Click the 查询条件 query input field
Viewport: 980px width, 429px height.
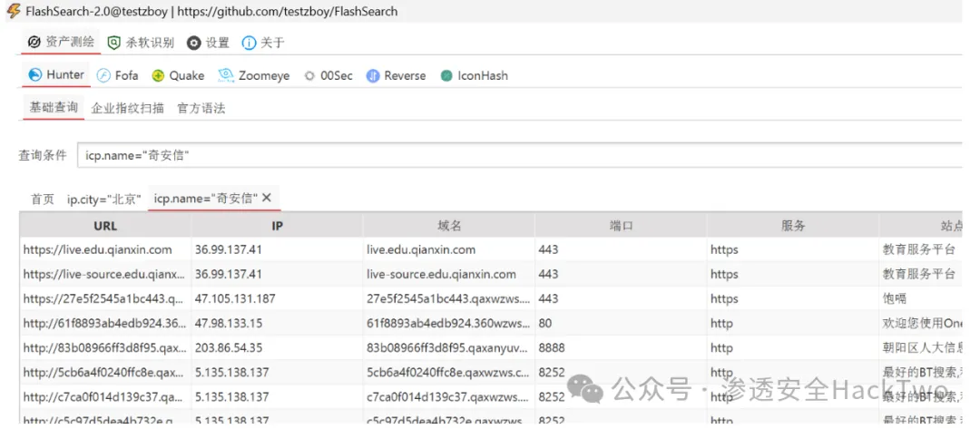[519, 155]
